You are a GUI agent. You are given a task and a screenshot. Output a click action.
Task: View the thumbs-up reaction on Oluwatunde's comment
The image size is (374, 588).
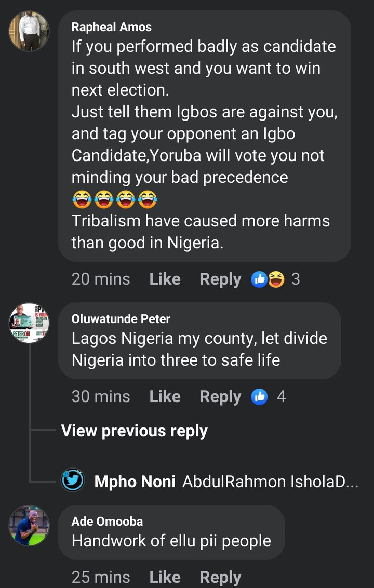pyautogui.click(x=259, y=397)
